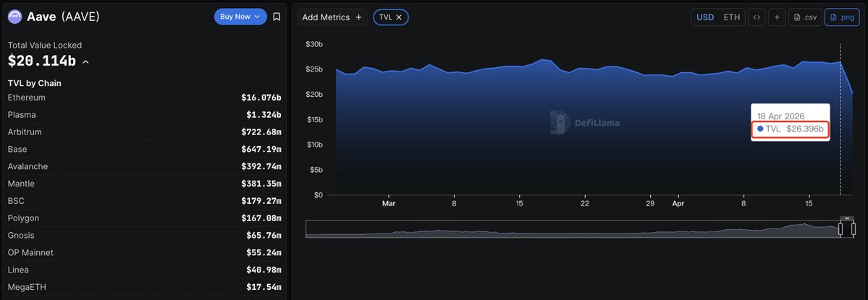Select the Ethereum chain row

145,98
